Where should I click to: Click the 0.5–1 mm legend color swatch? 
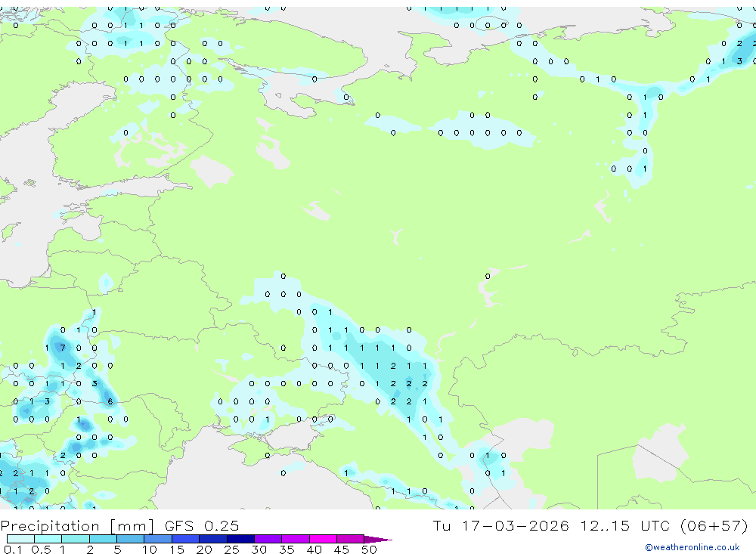pos(48,539)
